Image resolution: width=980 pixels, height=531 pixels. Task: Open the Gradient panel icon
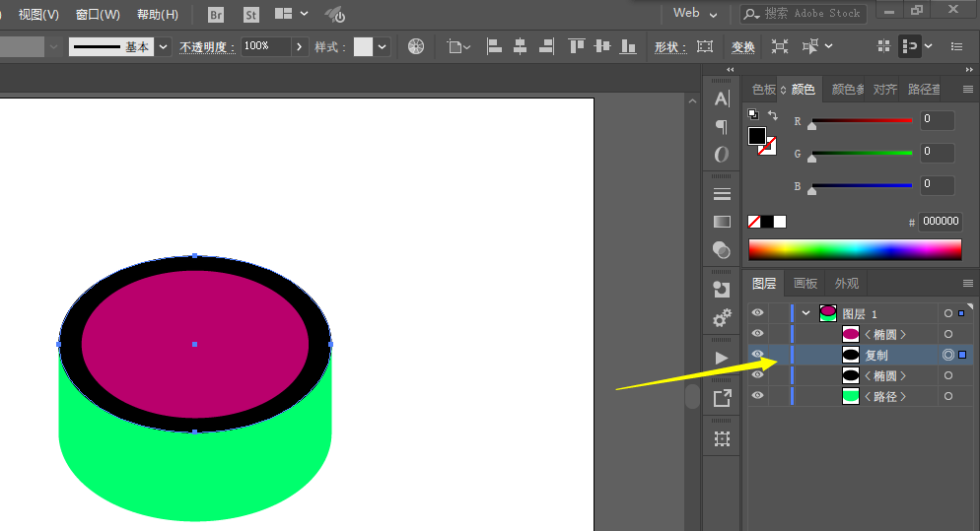[x=722, y=222]
